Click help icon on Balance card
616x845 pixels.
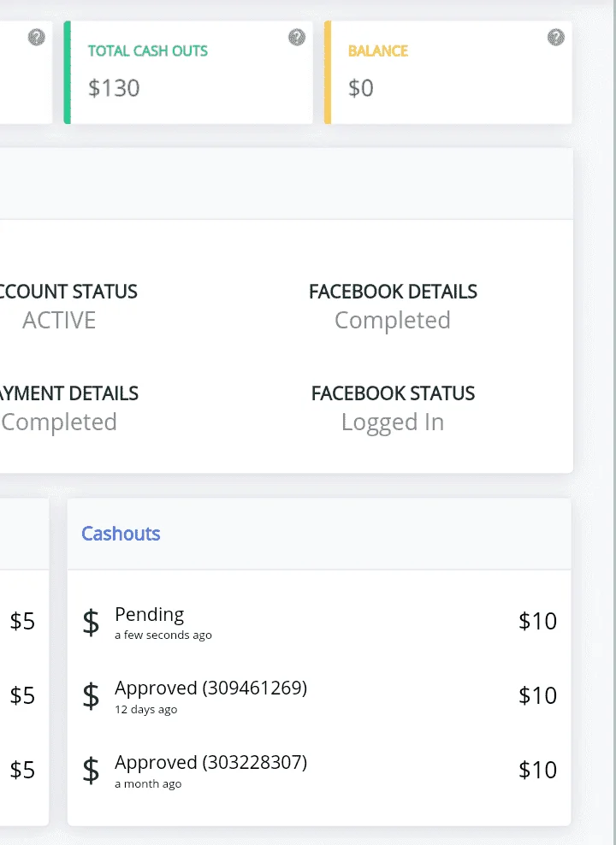coord(556,37)
